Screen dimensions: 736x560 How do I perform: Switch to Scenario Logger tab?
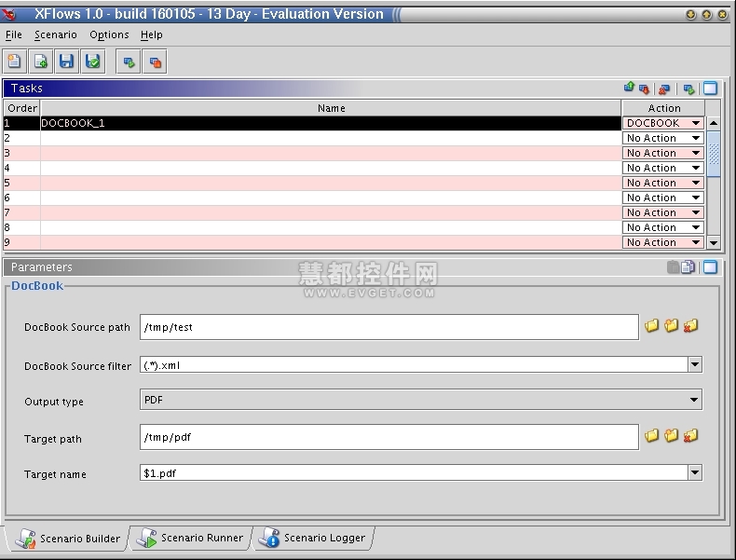pyautogui.click(x=313, y=538)
